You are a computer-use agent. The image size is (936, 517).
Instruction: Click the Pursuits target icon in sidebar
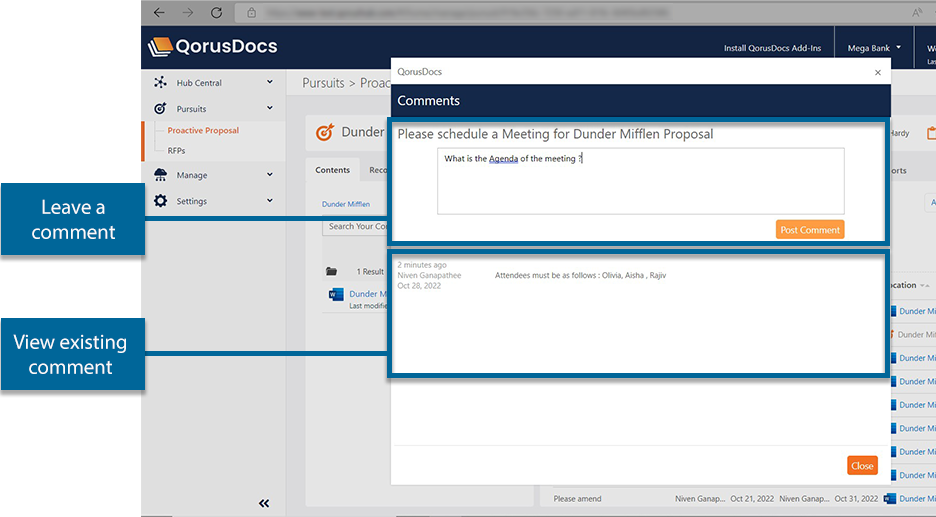(x=160, y=109)
